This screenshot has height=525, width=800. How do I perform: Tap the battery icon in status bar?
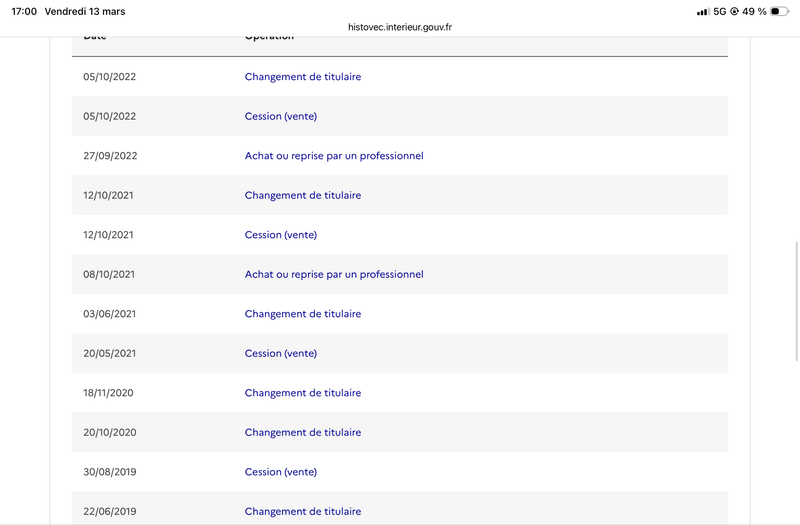(x=778, y=11)
